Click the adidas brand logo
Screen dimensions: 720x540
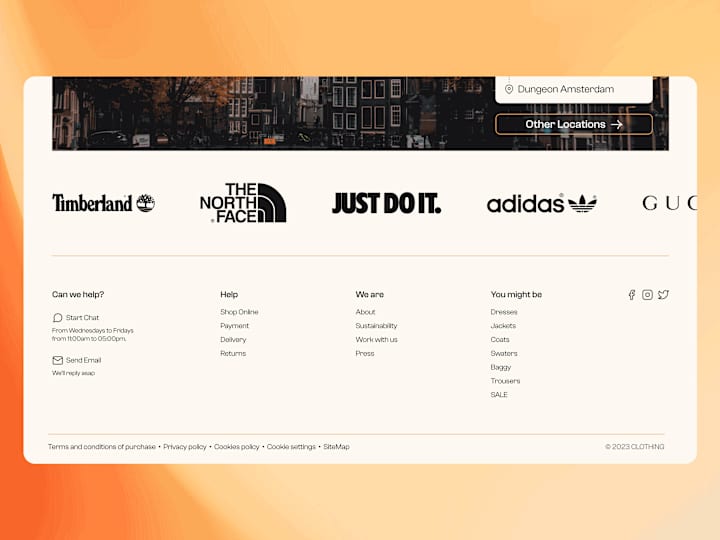coord(542,203)
